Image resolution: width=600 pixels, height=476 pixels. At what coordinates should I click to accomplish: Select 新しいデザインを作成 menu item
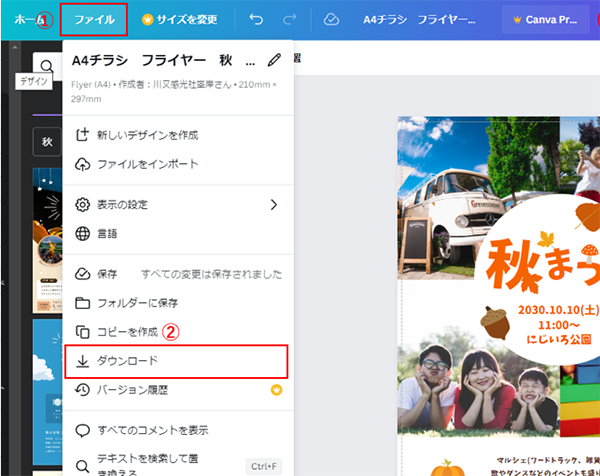click(178, 135)
